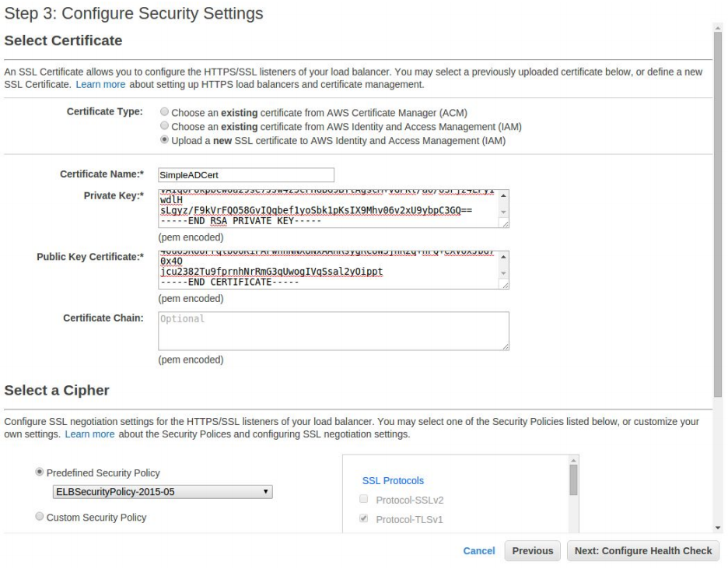Go back with the Previous button
Image resolution: width=728 pixels, height=569 pixels.
coord(533,550)
